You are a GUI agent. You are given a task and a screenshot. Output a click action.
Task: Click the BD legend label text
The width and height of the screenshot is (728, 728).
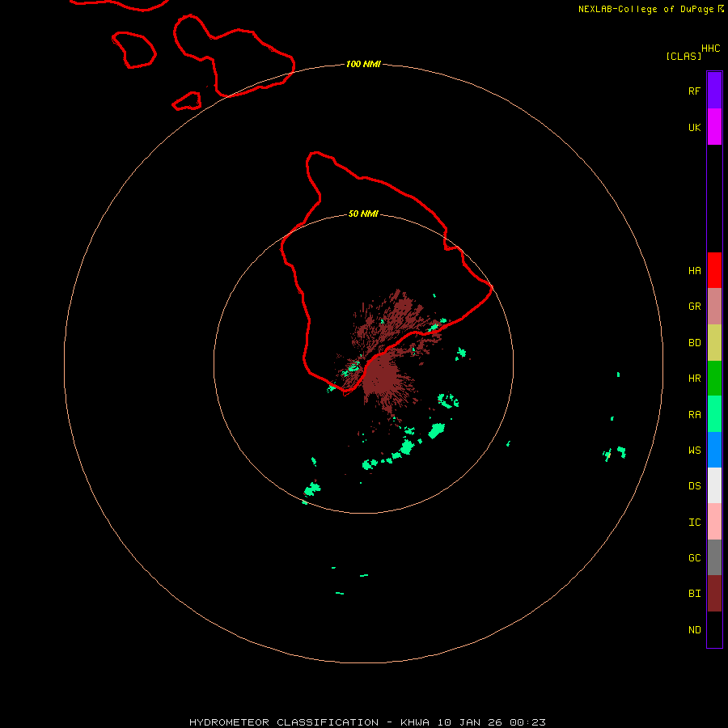tap(694, 343)
